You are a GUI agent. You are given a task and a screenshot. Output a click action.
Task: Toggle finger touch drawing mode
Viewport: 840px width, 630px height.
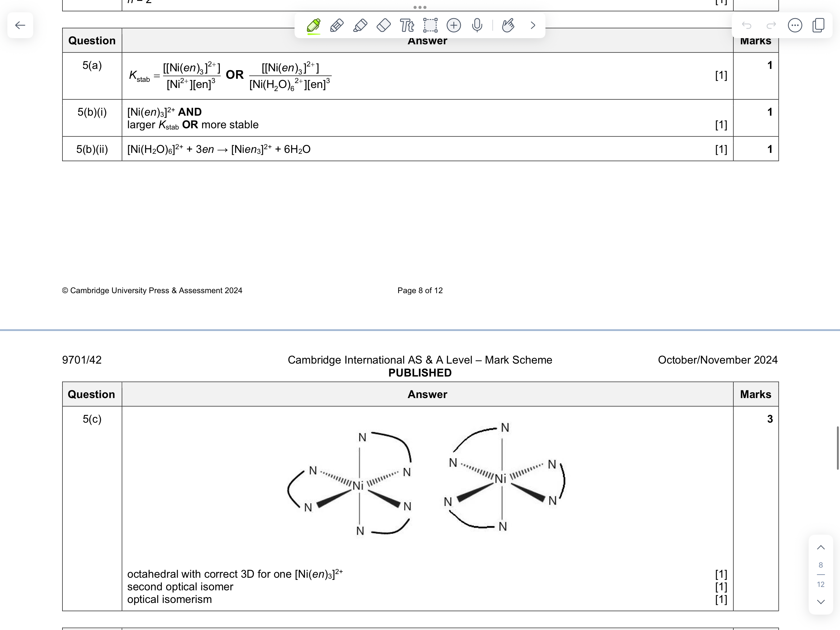click(x=508, y=26)
